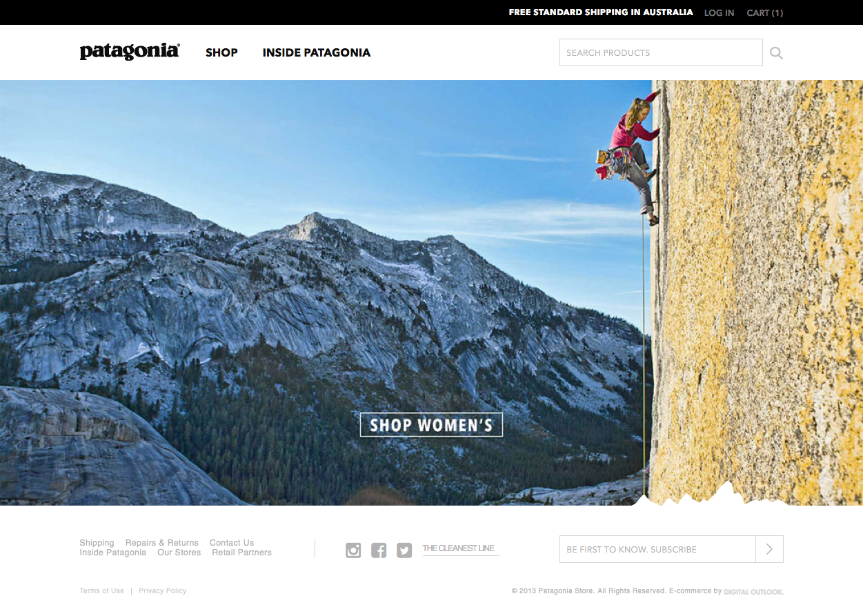Open the Retail Partners link
This screenshot has width=863, height=616.
[241, 553]
